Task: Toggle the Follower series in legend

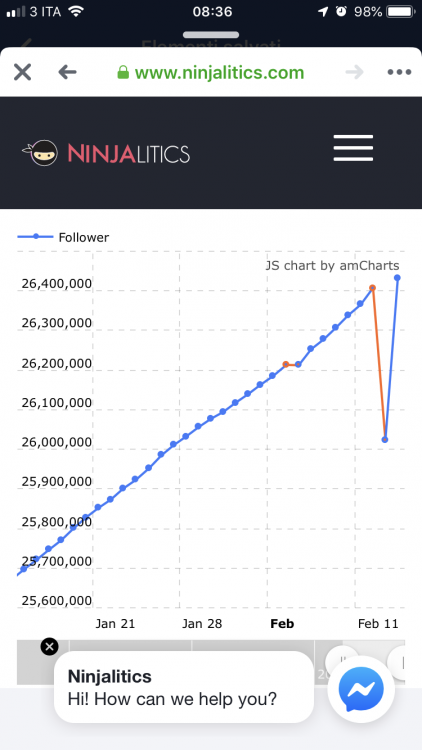Action: coord(63,237)
